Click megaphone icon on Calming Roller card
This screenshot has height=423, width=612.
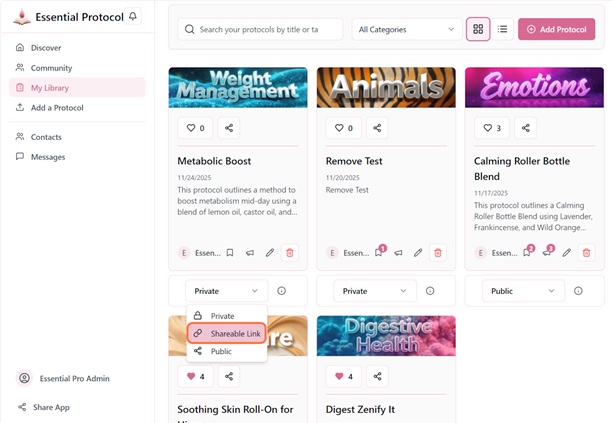[x=547, y=253]
